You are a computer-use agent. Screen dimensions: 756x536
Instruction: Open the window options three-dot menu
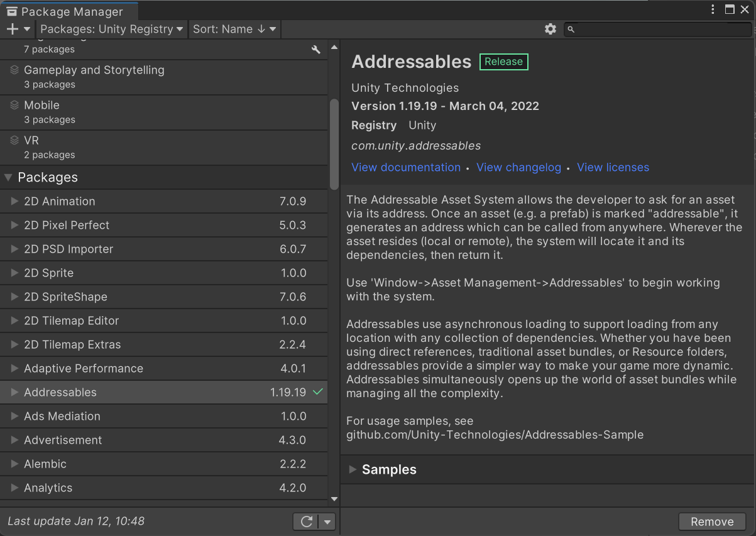712,9
